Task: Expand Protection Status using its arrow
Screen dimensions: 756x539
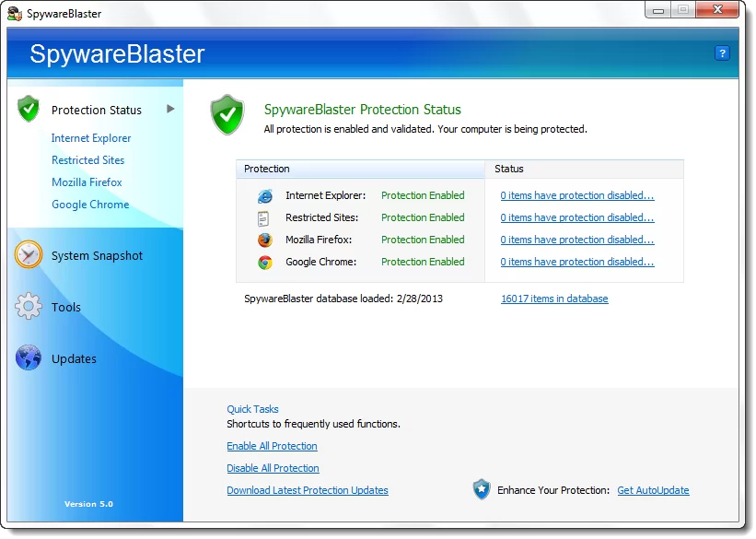Action: coord(170,109)
